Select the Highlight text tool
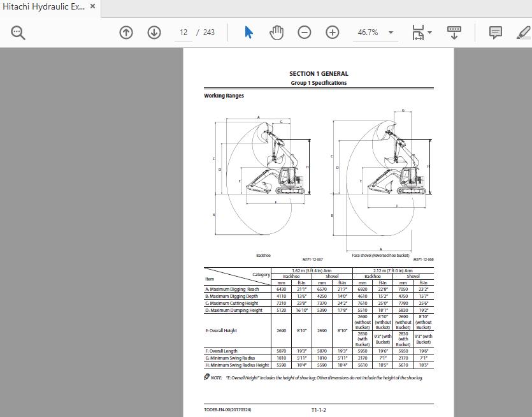The height and width of the screenshot is (417, 532). (523, 32)
